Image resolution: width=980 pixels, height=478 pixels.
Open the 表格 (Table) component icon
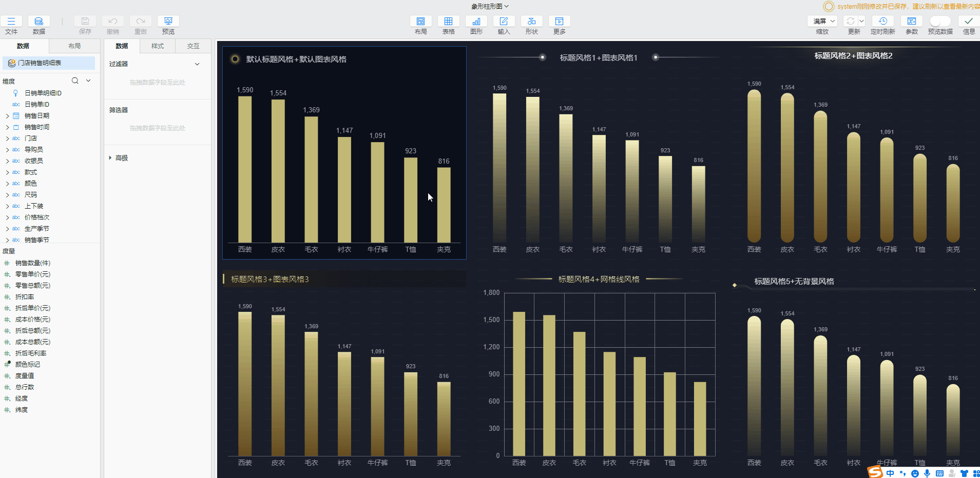click(x=448, y=22)
